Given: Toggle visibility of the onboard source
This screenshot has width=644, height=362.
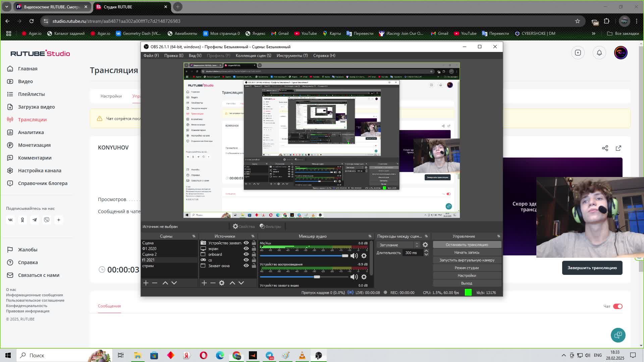Looking at the screenshot, I should [246, 254].
